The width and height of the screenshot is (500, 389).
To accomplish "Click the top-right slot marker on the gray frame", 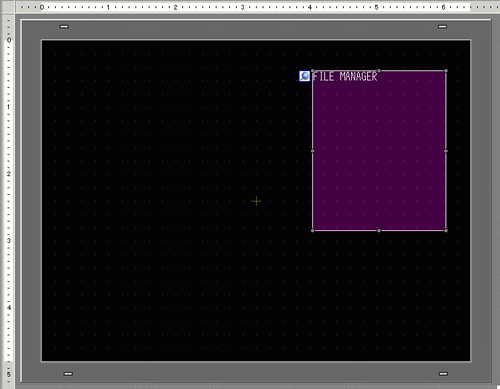I will point(442,27).
